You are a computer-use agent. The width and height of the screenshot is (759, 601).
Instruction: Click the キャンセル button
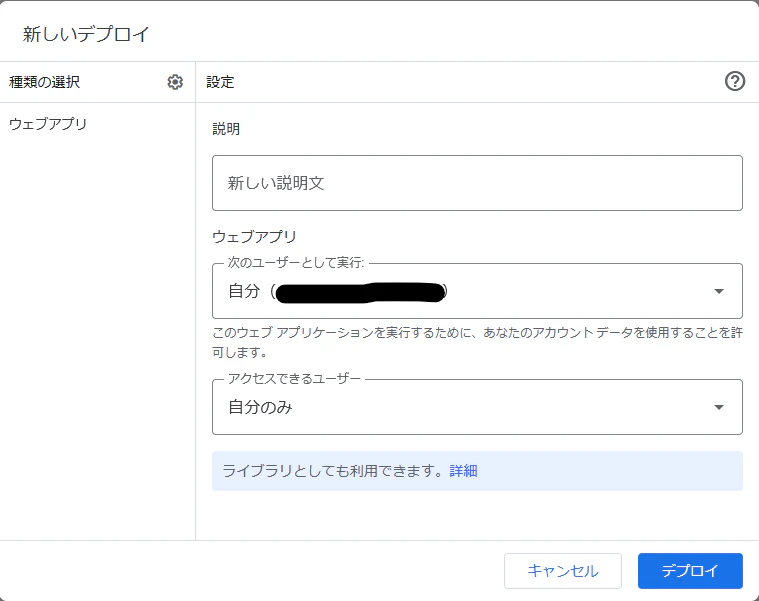[x=562, y=571]
